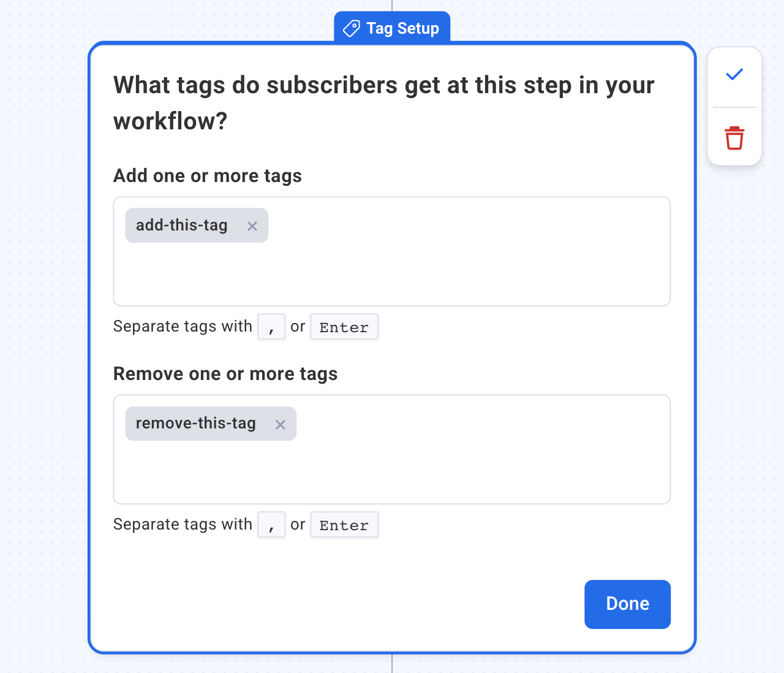Screen dimensions: 784x673
Task: Click the comma key hint under Remove tags
Action: click(x=271, y=525)
